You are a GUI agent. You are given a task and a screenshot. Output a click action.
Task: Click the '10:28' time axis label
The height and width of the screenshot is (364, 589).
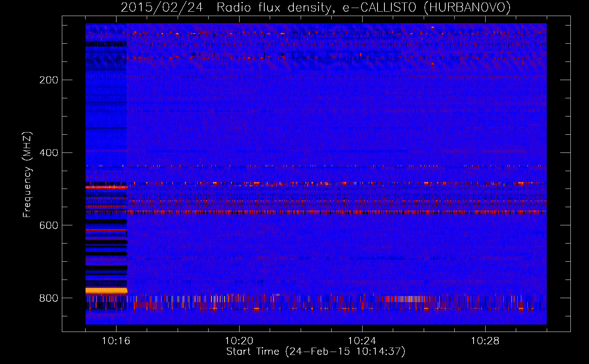(485, 341)
